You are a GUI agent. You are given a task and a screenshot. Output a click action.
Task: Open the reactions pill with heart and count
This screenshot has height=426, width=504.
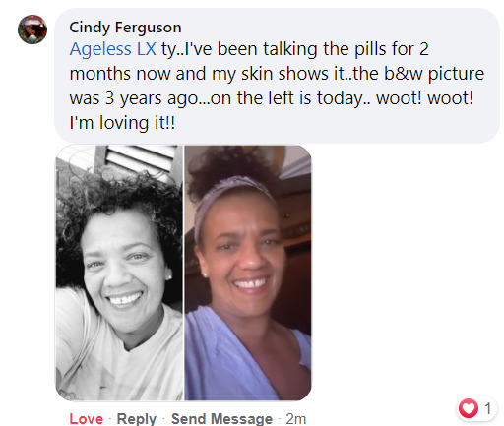[476, 408]
